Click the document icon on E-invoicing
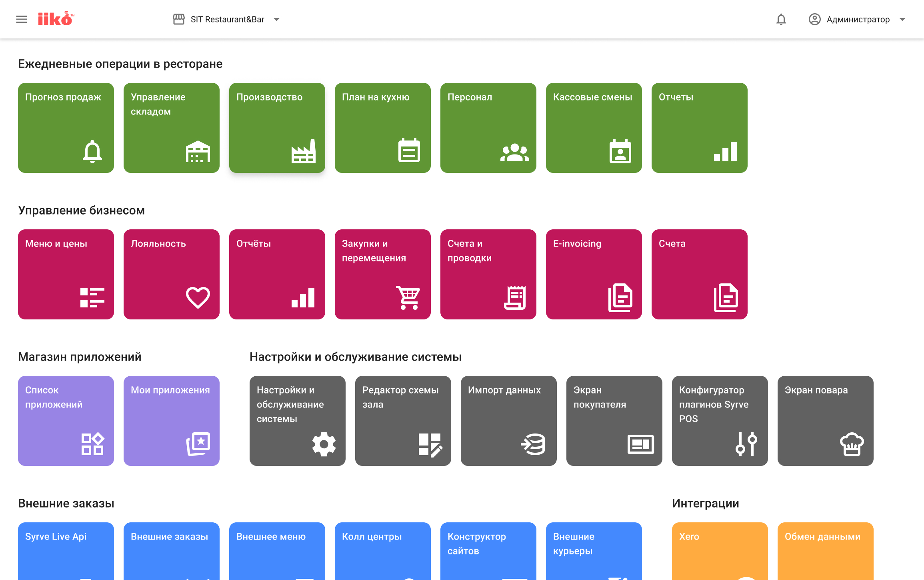The image size is (924, 580). [620, 297]
